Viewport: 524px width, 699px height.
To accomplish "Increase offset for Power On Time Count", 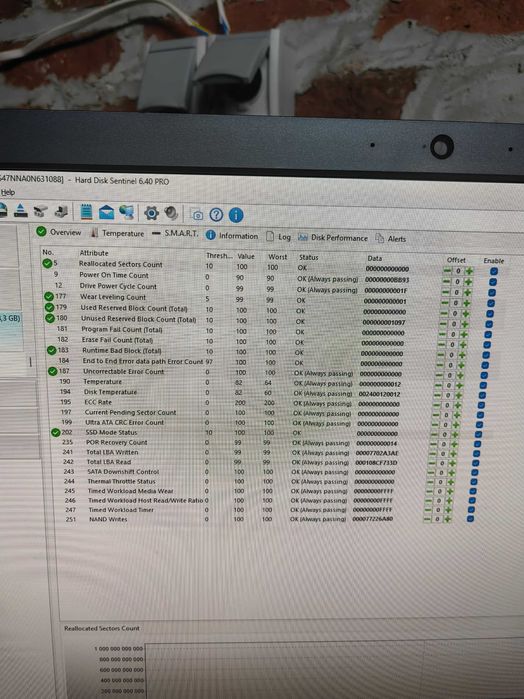I will [468, 282].
